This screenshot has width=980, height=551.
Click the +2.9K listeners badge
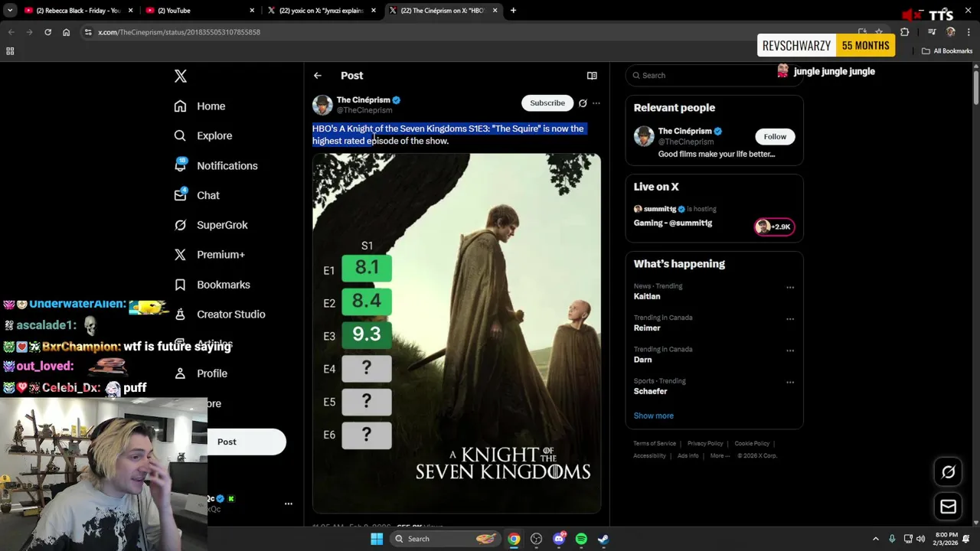pyautogui.click(x=775, y=227)
